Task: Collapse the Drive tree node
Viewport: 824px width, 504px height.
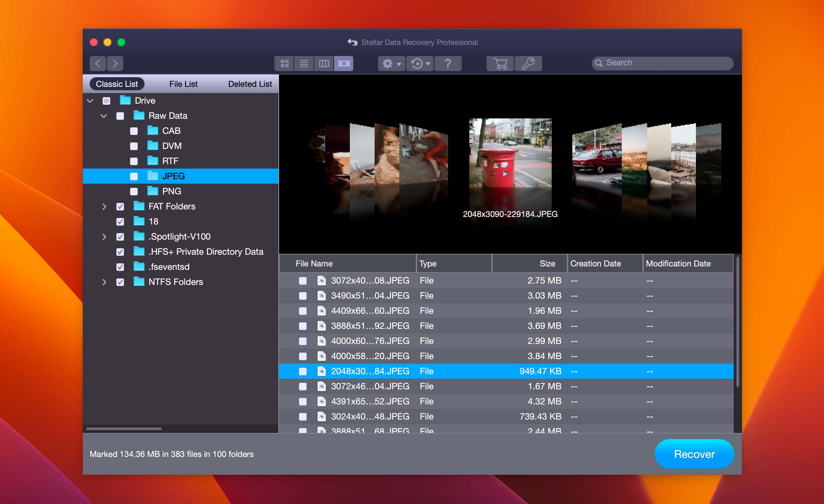Action: click(90, 101)
